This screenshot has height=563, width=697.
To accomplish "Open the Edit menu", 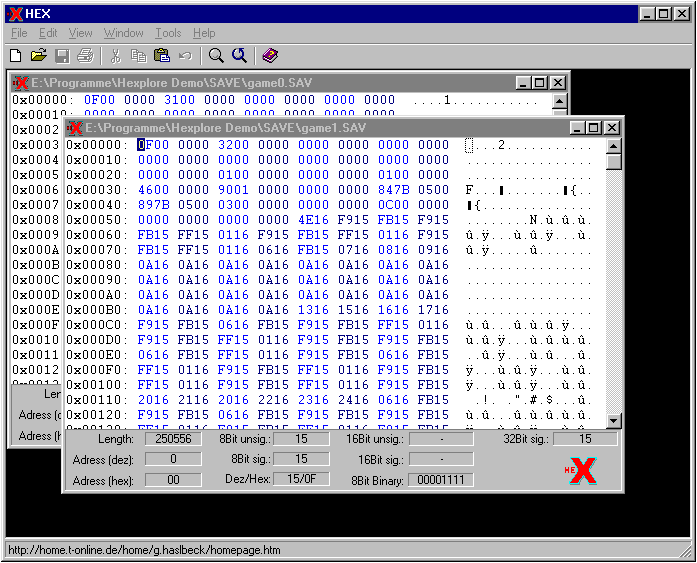I will click(48, 33).
